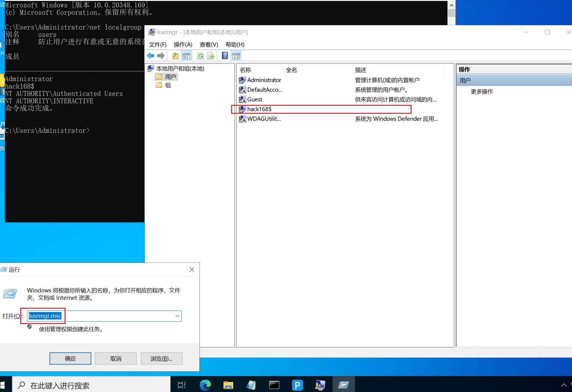Viewport: 572px width, 392px height.
Task: Toggle the show/hide action pane icon
Action: click(x=236, y=56)
